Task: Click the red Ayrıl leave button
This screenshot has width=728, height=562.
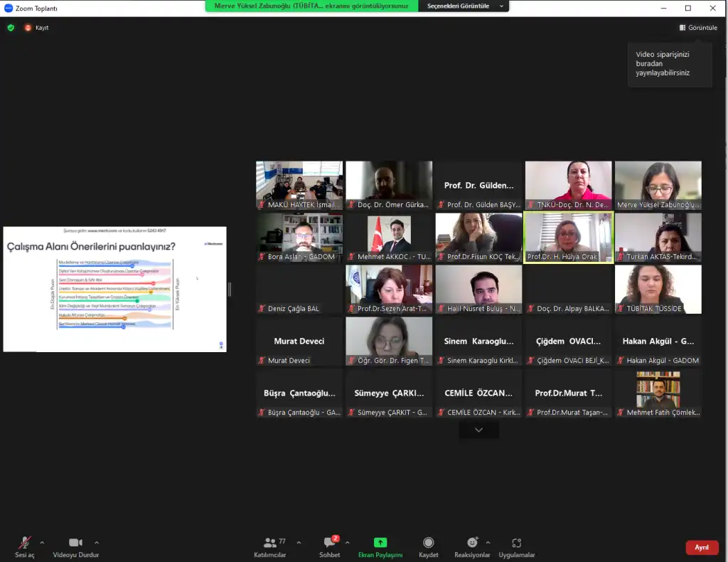Action: tap(702, 547)
